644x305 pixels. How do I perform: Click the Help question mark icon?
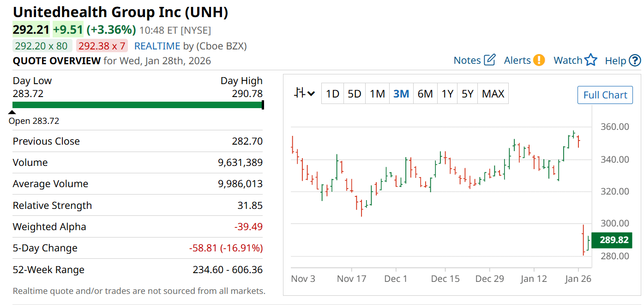pos(635,61)
